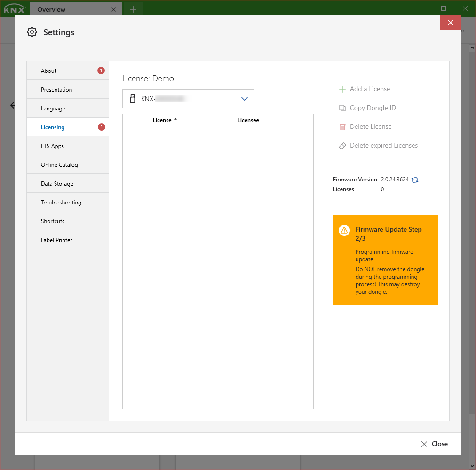Click the warning triangle in firmware notice
This screenshot has height=470, width=476.
click(x=344, y=231)
